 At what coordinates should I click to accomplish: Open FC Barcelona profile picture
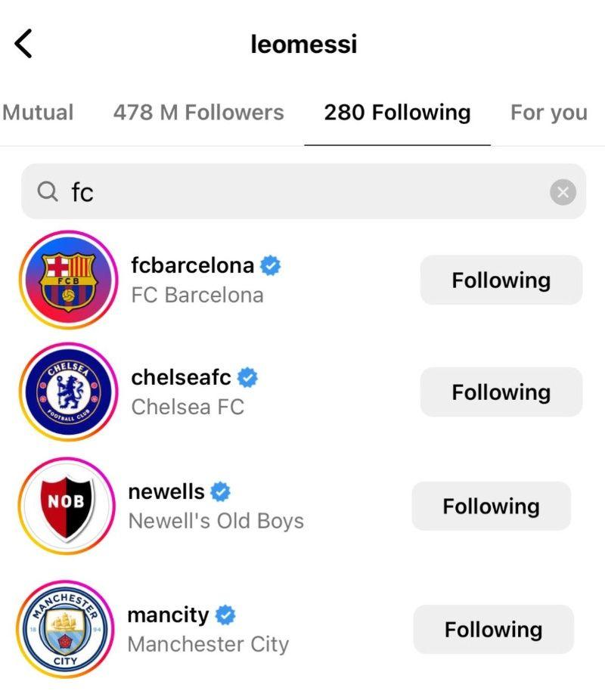pyautogui.click(x=68, y=280)
